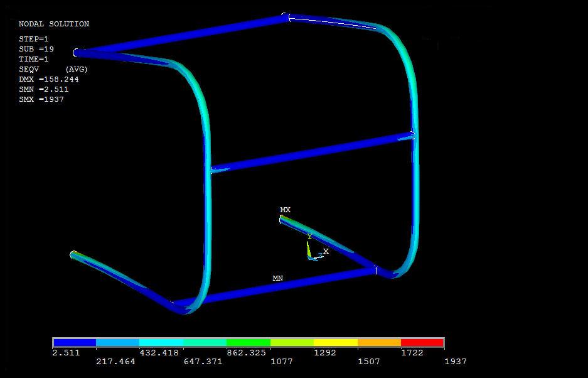588x378 pixels.
Task: Click the legend value 432.418
Action: coord(159,353)
